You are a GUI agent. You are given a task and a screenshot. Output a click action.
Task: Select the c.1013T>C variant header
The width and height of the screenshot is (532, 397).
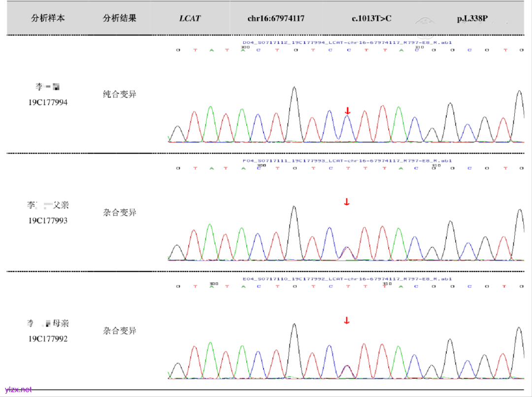tap(371, 18)
